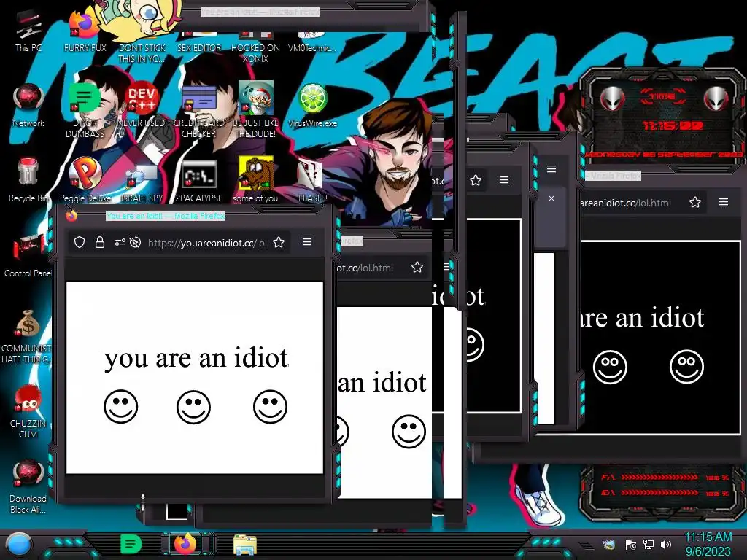The width and height of the screenshot is (747, 560).
Task: Open the FURRY FUX Firefox shortcut
Action: click(85, 28)
